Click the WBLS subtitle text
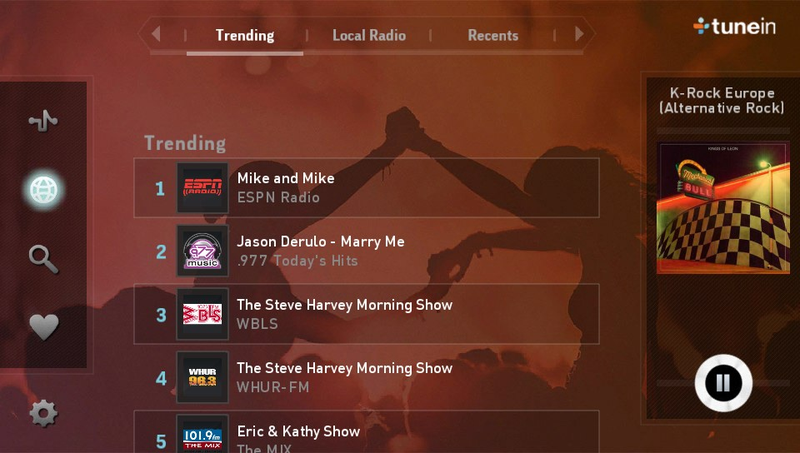Image resolution: width=800 pixels, height=453 pixels. [x=257, y=324]
